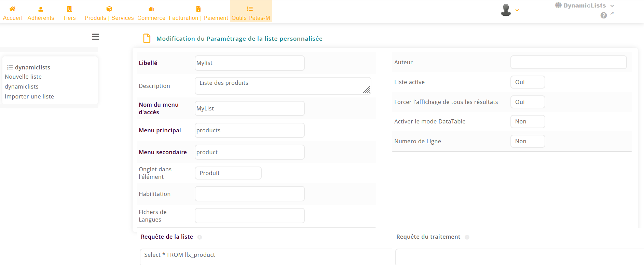Viewport: 644px width, 265px height.
Task: Open the DynamicLists top menu
Action: [x=585, y=5]
